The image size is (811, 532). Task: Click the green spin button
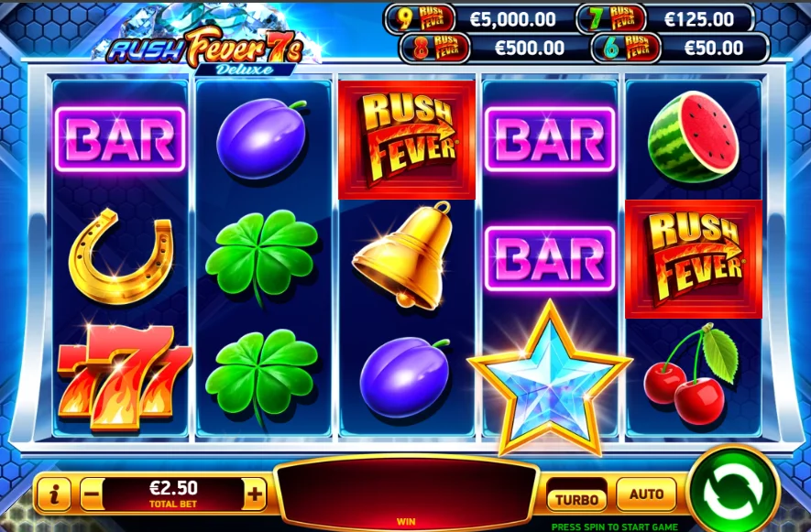733,491
